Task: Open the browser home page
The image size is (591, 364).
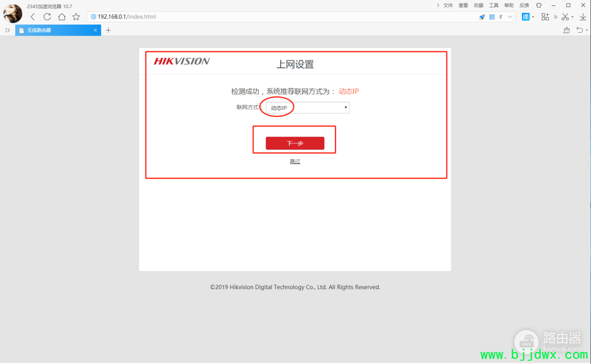Action: pyautogui.click(x=62, y=17)
